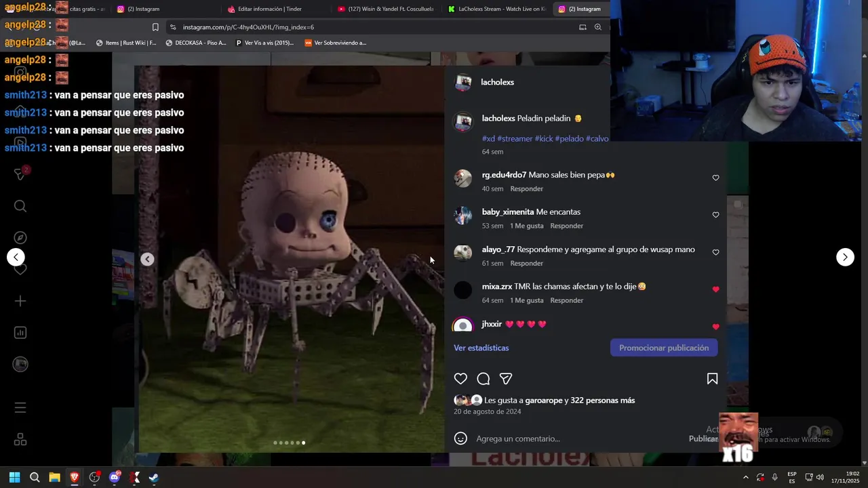Open #streamer hashtag link
The image size is (868, 488).
pyautogui.click(x=515, y=138)
